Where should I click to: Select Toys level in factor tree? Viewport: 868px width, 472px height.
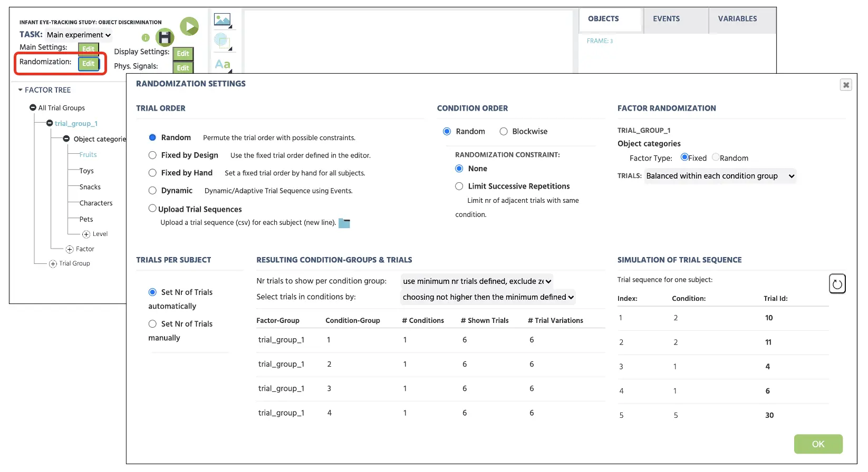[86, 171]
